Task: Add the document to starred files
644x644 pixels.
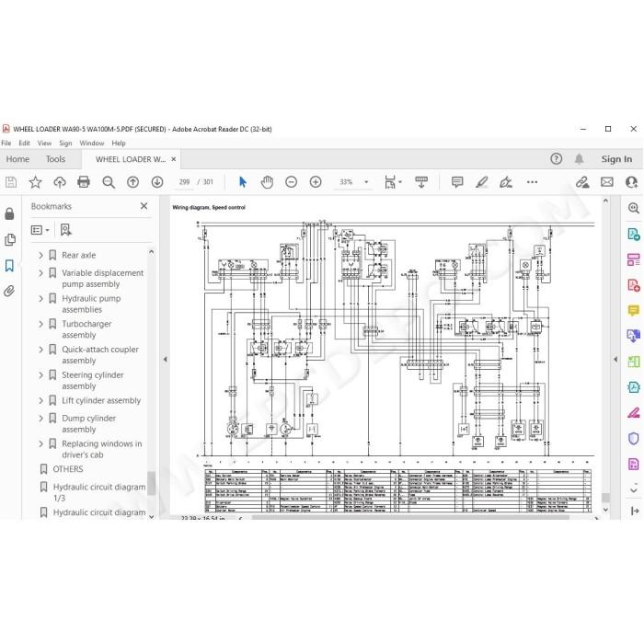Action: click(x=35, y=182)
